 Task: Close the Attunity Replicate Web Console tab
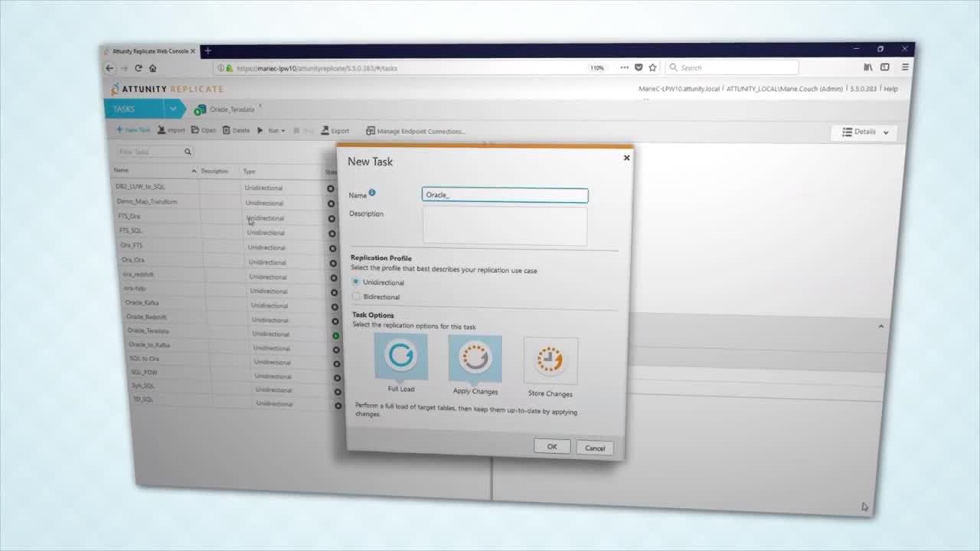[x=193, y=51]
